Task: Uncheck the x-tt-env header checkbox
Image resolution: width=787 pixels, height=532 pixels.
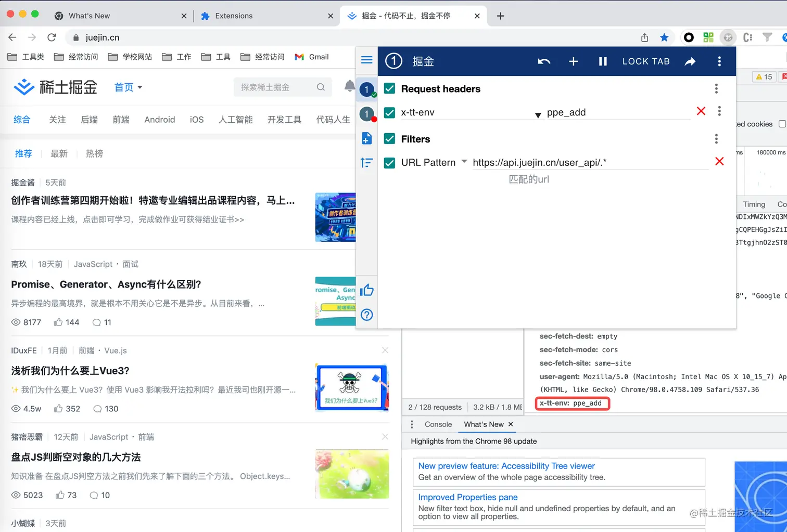Action: pyautogui.click(x=389, y=112)
